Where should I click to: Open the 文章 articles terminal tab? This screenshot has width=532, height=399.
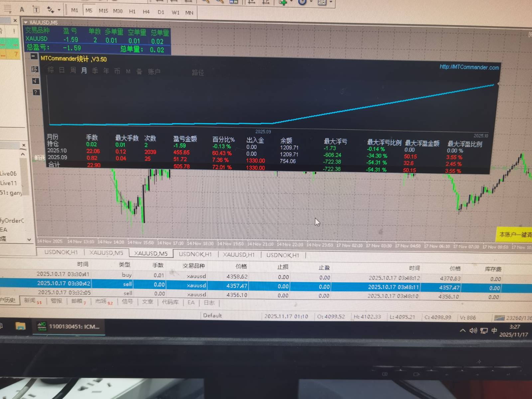pos(147,302)
